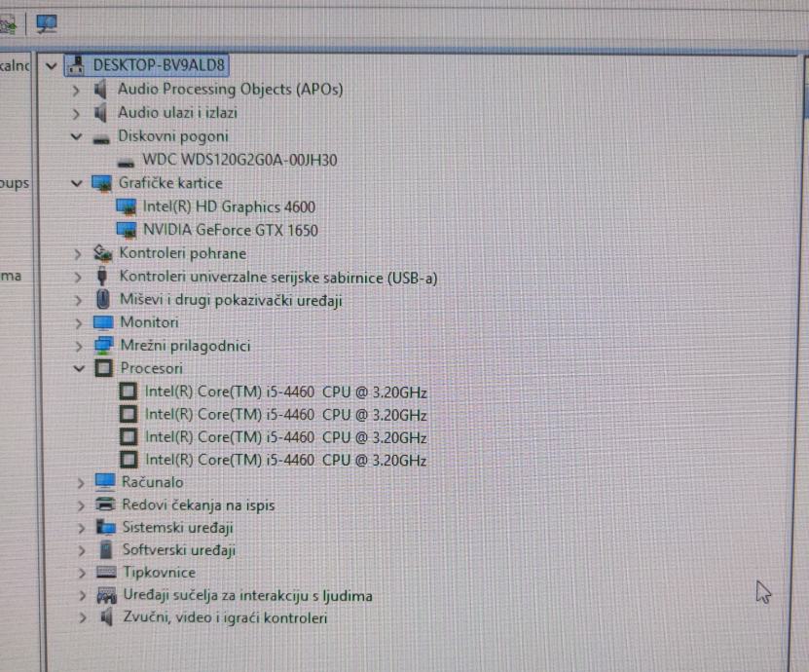This screenshot has width=809, height=672.
Task: Click the network adapter icon for Mrežni prilagodnici
Action: 104,346
